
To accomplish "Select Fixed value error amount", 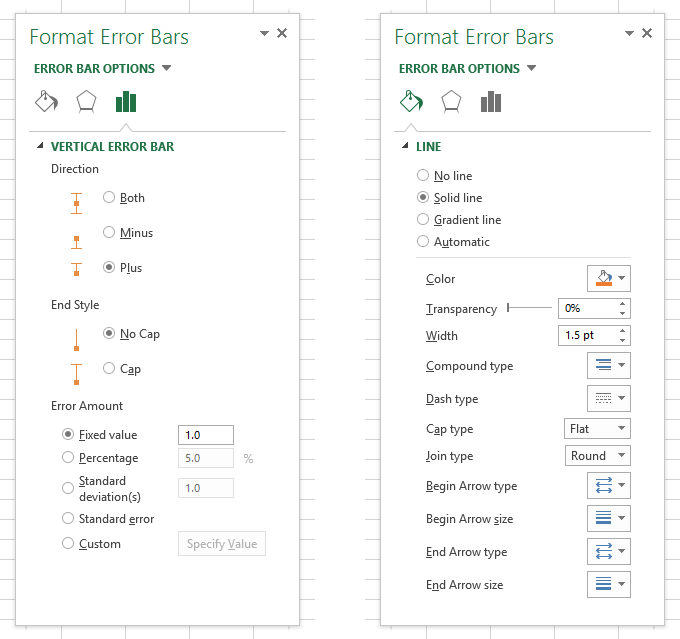I will click(68, 434).
